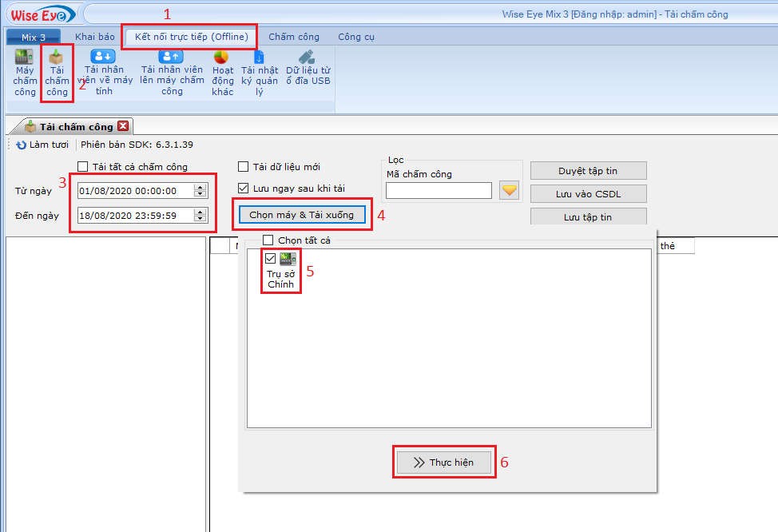Select Tải nhân viên về máy tính
This screenshot has width=778, height=532.
click(103, 57)
